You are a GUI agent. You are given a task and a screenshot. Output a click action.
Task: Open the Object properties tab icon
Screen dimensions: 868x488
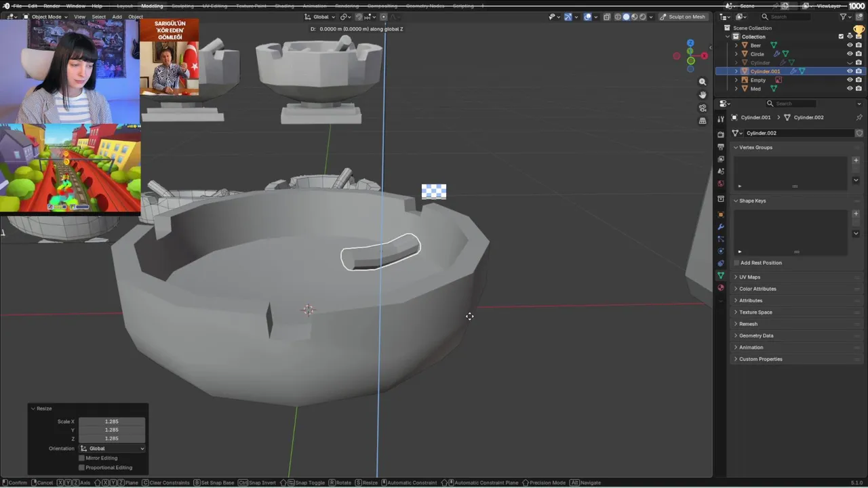click(721, 214)
